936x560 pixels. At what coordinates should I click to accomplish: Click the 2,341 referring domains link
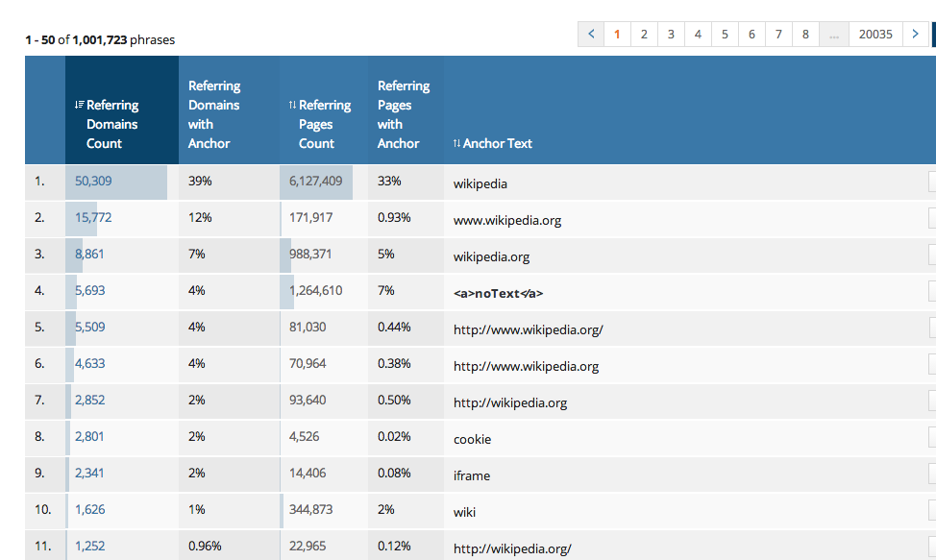[89, 473]
